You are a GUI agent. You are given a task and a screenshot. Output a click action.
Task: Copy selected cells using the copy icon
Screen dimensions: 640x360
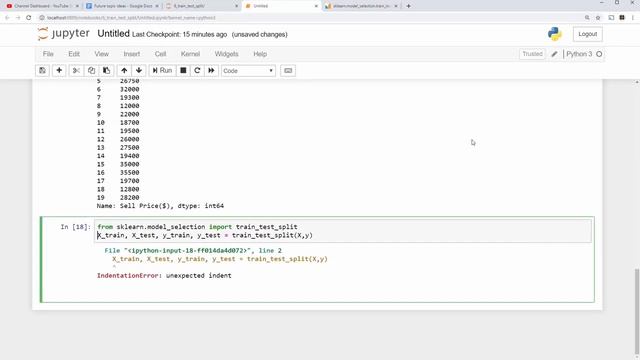click(91, 71)
